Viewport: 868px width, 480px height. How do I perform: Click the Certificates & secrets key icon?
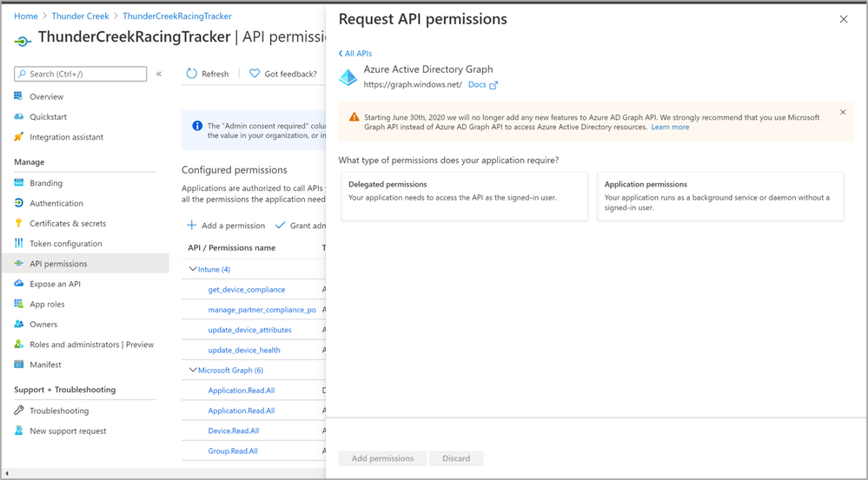point(18,223)
